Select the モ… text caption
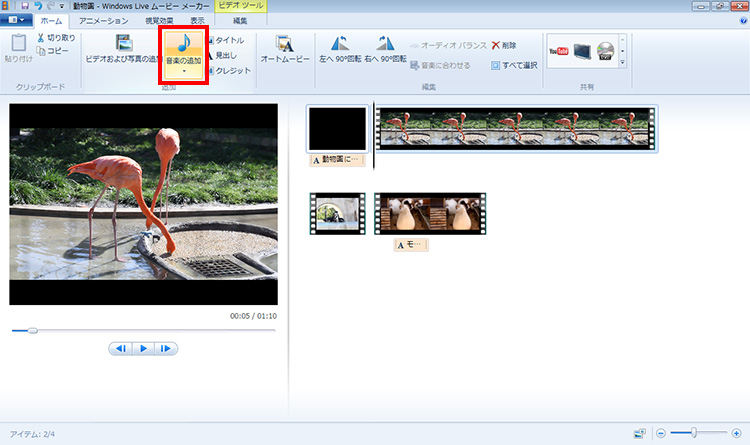Viewport: 750px width, 445px height. (x=411, y=245)
